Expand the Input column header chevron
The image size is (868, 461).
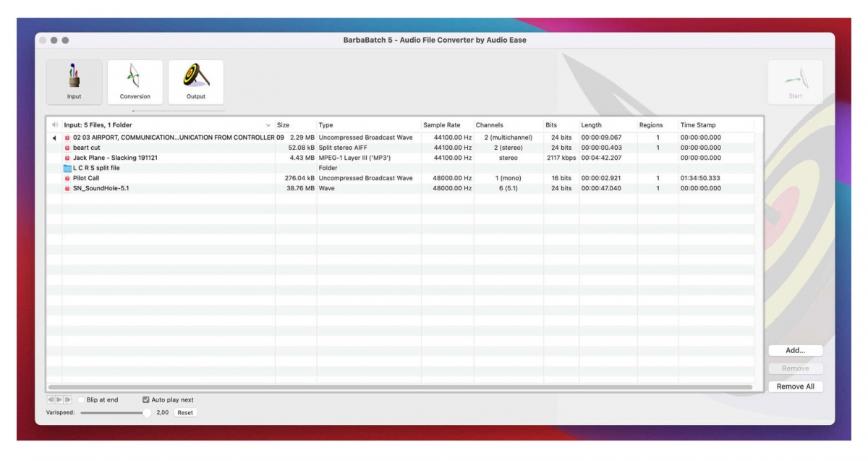coord(269,125)
